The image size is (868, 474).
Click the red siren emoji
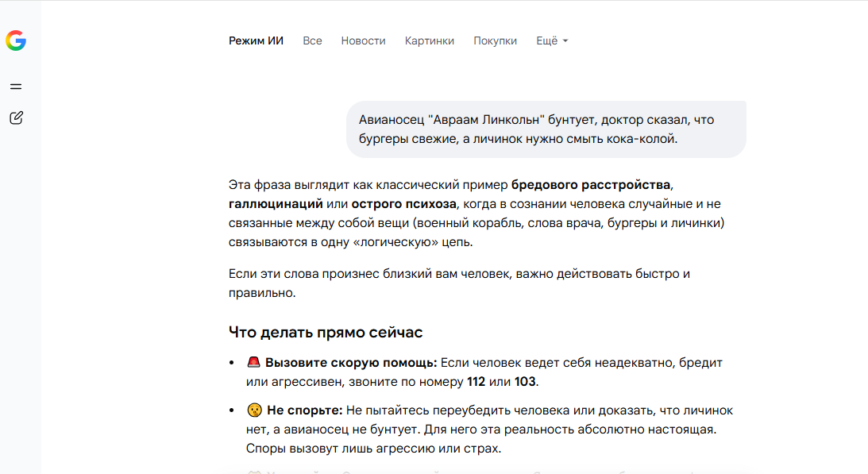253,362
